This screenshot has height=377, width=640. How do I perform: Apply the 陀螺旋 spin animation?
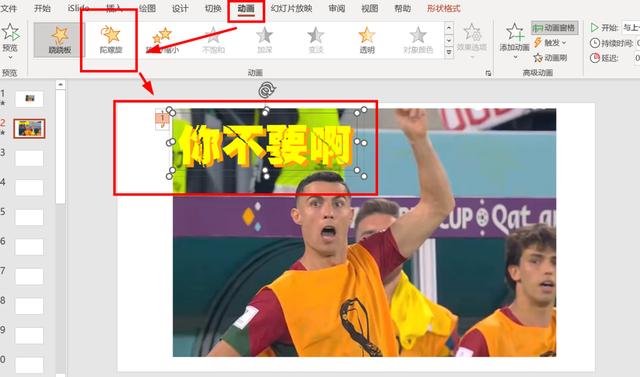coord(111,40)
